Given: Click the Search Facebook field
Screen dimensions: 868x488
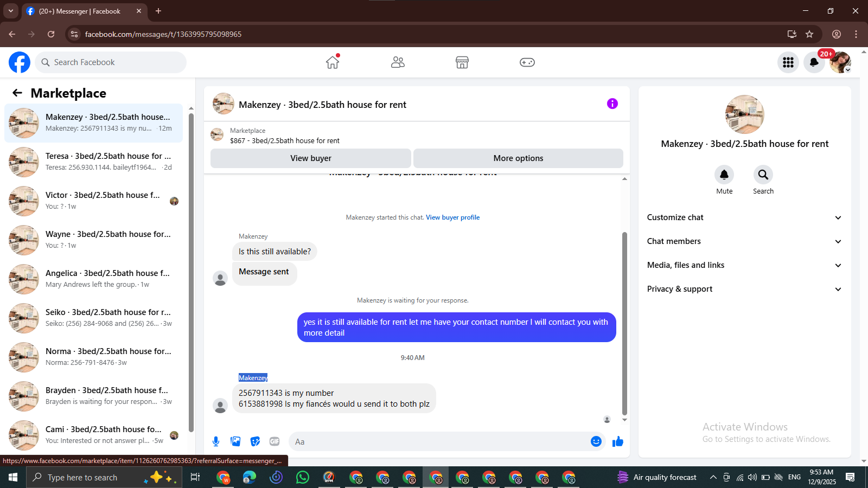Looking at the screenshot, I should click(x=111, y=62).
